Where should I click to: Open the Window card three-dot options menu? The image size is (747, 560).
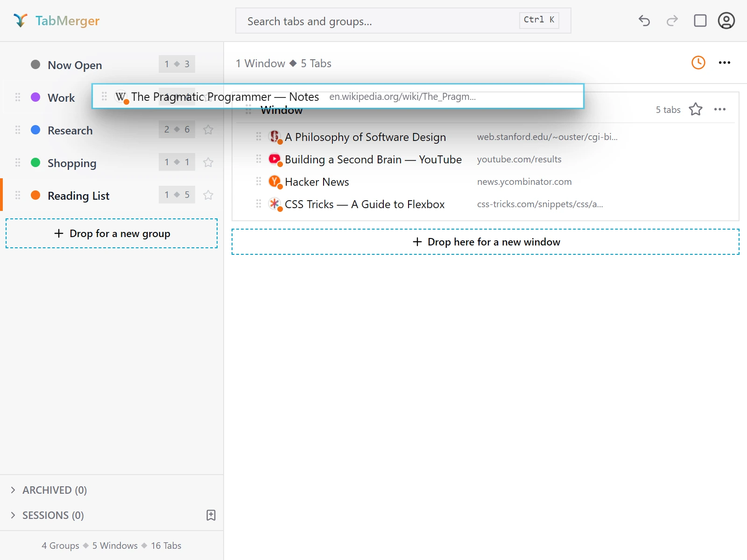coord(720,109)
